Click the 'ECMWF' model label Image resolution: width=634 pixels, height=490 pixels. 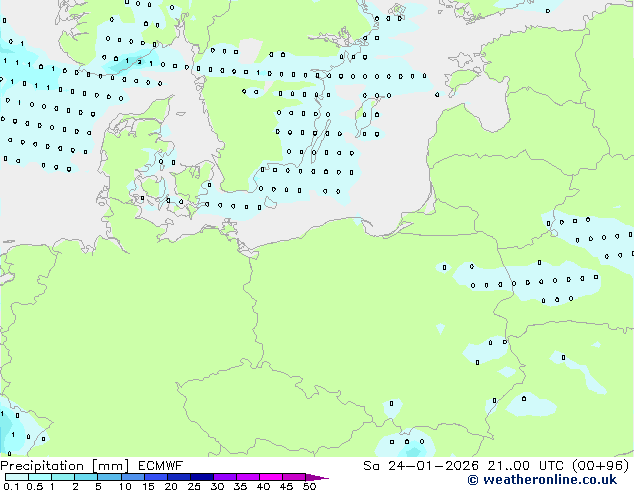[x=161, y=466]
